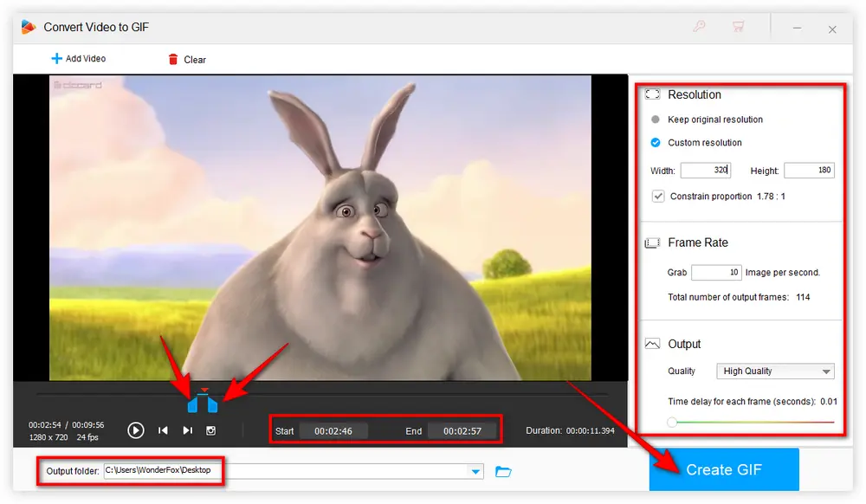Click the Height input field
Screen dimensions: 866x504
point(809,170)
